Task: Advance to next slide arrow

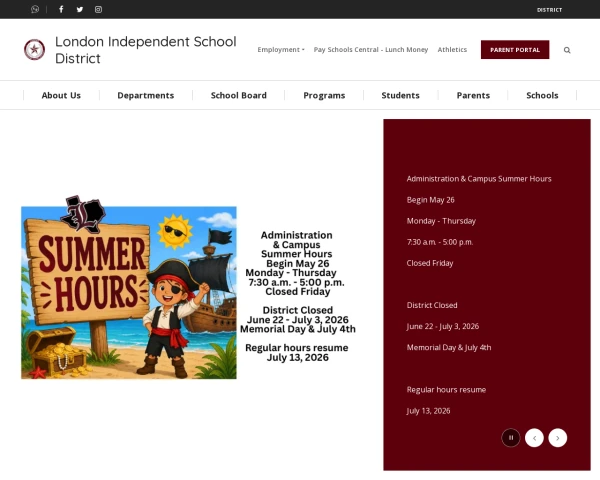Action: pyautogui.click(x=558, y=438)
